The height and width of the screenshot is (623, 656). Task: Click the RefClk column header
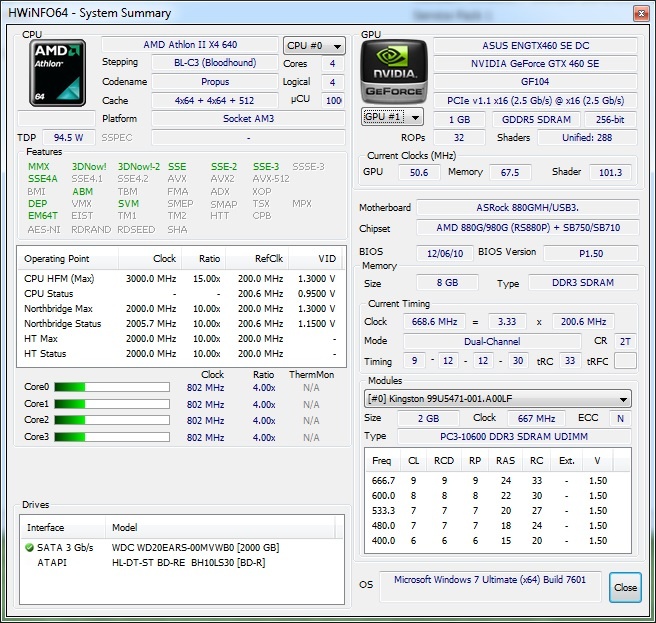pyautogui.click(x=256, y=259)
